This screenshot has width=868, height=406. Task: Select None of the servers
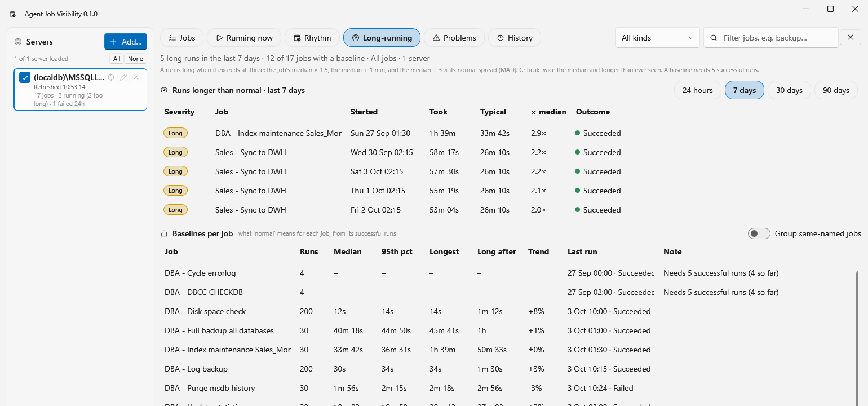click(x=135, y=59)
